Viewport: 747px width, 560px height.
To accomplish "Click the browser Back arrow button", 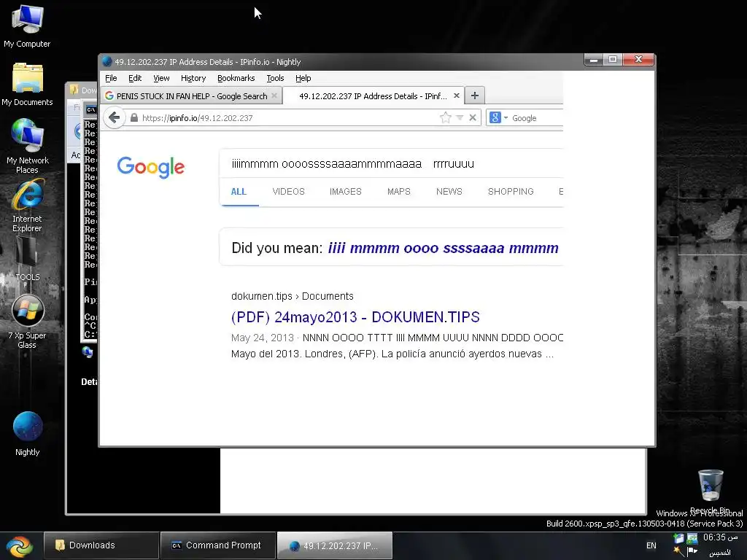I will coord(114,117).
